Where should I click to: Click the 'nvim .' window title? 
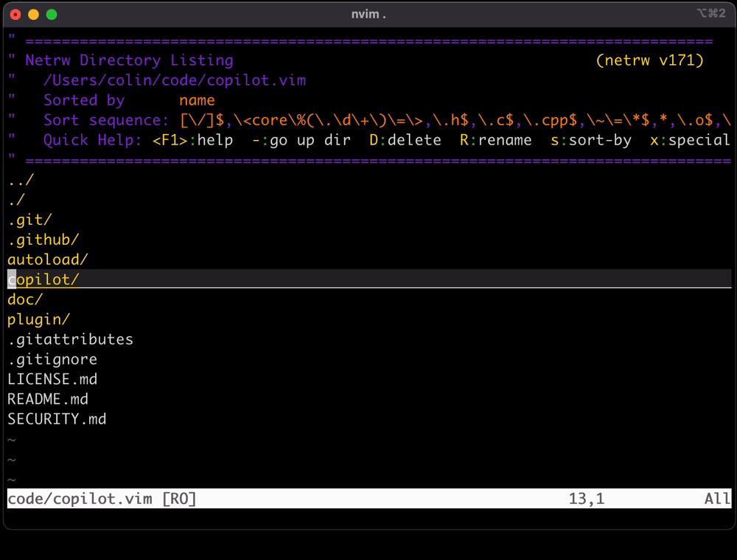click(x=368, y=14)
